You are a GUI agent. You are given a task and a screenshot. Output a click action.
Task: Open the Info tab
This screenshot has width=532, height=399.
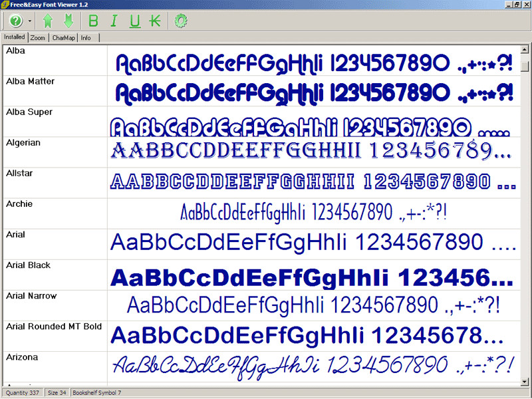[86, 38]
